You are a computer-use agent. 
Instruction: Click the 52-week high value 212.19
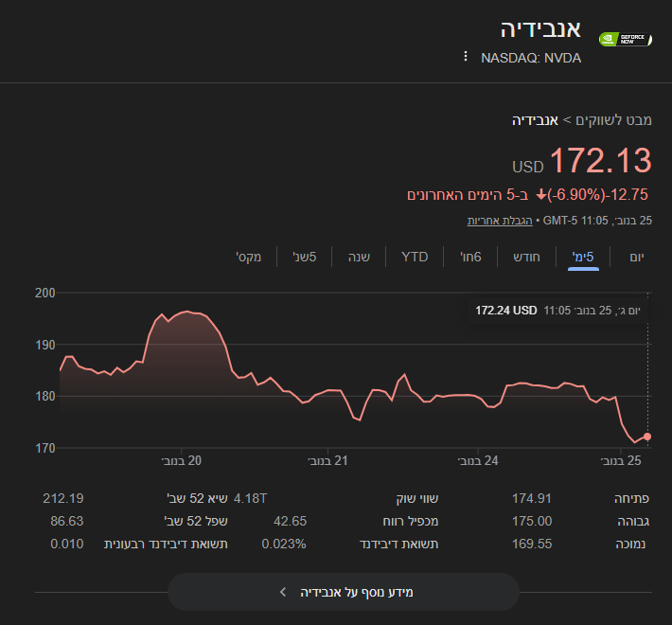[63, 498]
